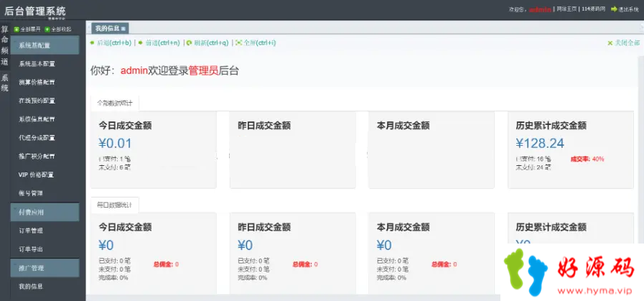The width and height of the screenshot is (644, 301).
Task: Open 系统信息配置 in the sidebar
Action: 37,119
